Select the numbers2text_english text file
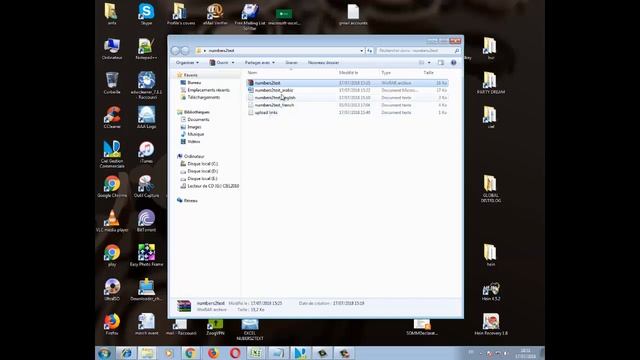Viewport: 640px width, 360px height. [x=347, y=98]
